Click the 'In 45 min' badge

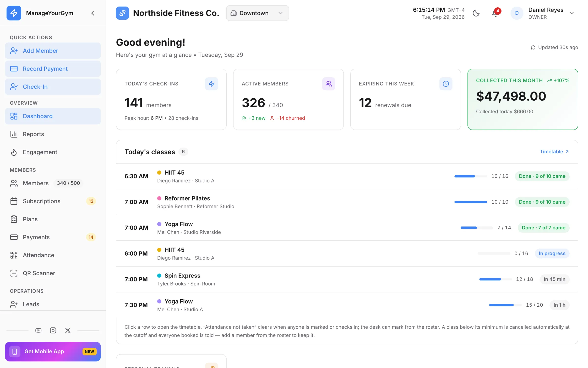[x=554, y=279]
